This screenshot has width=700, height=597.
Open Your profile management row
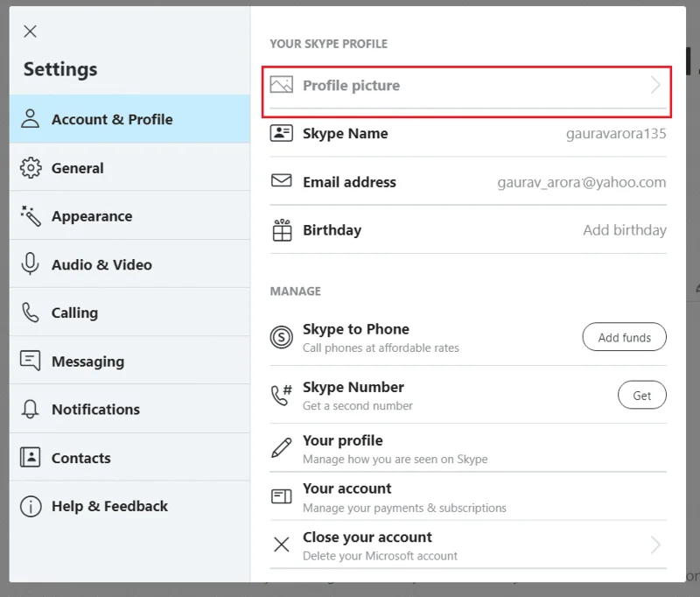coord(468,448)
